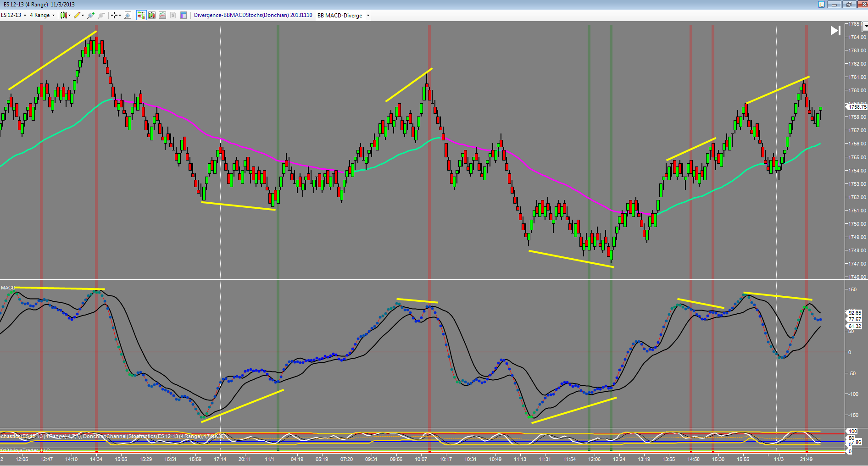This screenshot has height=466, width=868.
Task: Click the 17:14 time axis label
Action: click(x=220, y=459)
